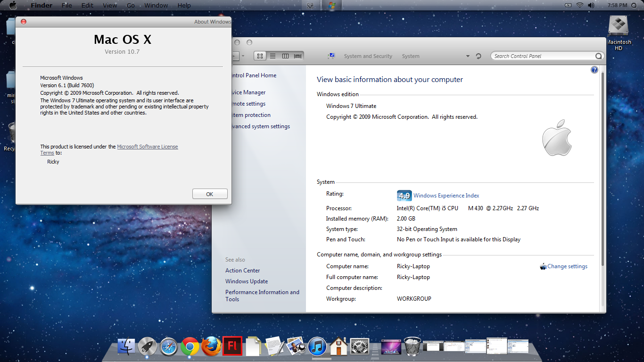The image size is (644, 362).
Task: Click the Windows 7 Ultimate edition text
Action: click(351, 106)
